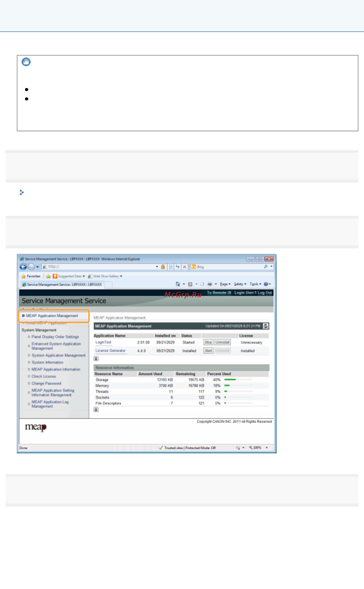Click the Memory 18% usage bar
The width and height of the screenshot is (364, 589).
(238, 385)
